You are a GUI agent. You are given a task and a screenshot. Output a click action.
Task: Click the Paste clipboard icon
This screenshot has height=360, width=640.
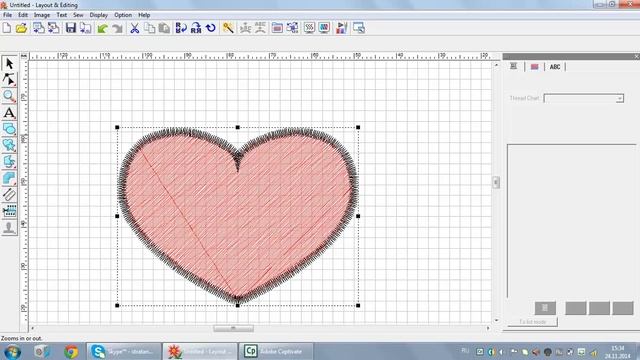(164, 28)
